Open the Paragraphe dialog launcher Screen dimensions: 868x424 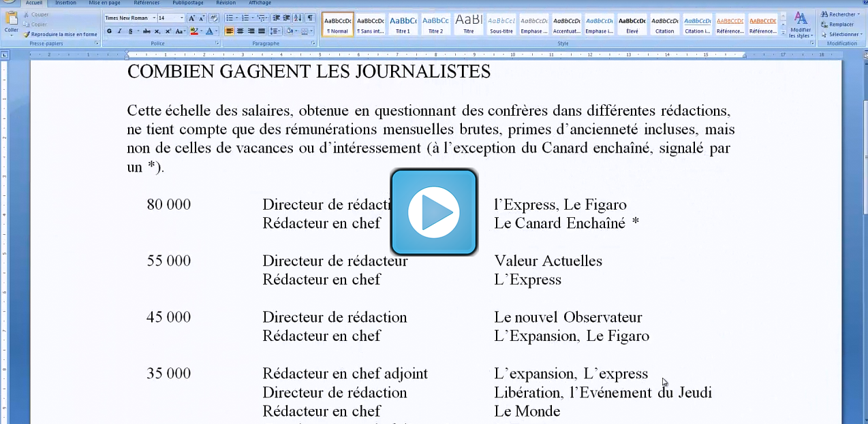pyautogui.click(x=314, y=43)
